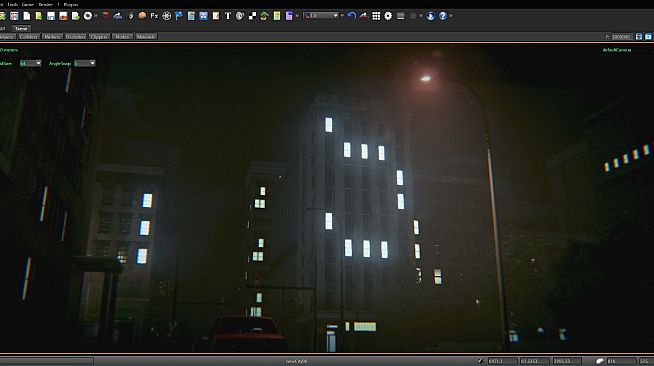Screen dimensions: 654x366
Task: Select the T text tool icon
Action: click(228, 16)
